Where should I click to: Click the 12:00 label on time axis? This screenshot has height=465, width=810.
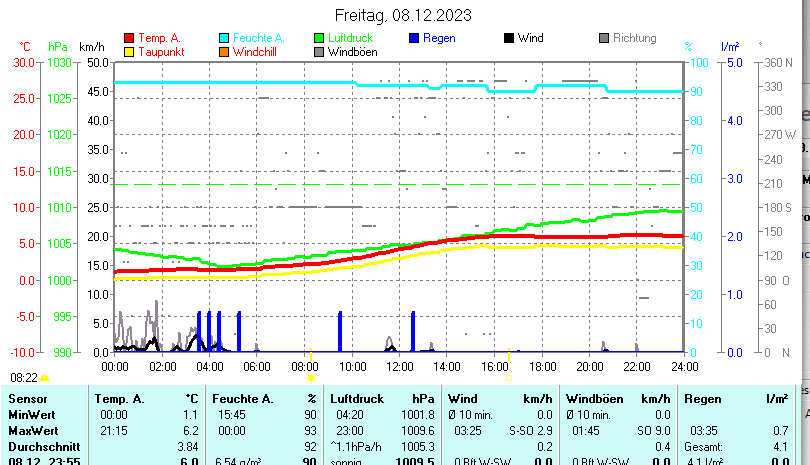(399, 367)
